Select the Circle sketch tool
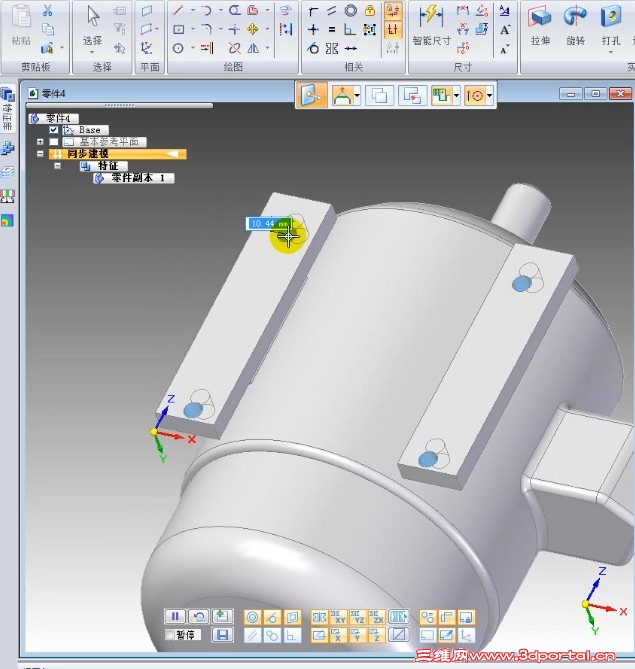Viewport: 635px width, 669px height. [x=178, y=48]
